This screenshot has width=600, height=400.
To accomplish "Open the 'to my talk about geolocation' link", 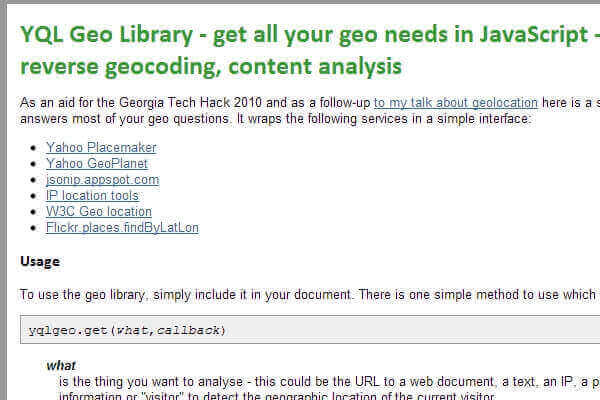I will [455, 102].
